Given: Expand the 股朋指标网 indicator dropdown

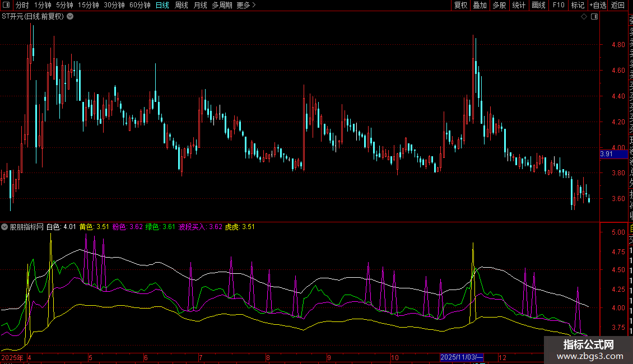Looking at the screenshot, I should point(5,227).
